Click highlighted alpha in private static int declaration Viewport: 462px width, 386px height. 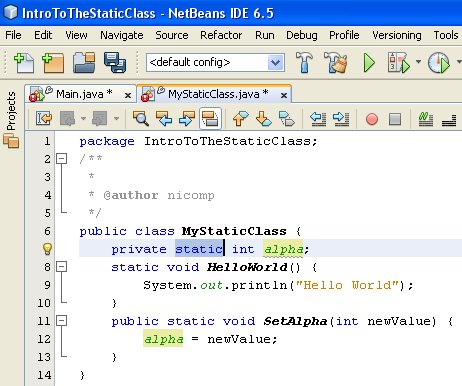point(283,249)
